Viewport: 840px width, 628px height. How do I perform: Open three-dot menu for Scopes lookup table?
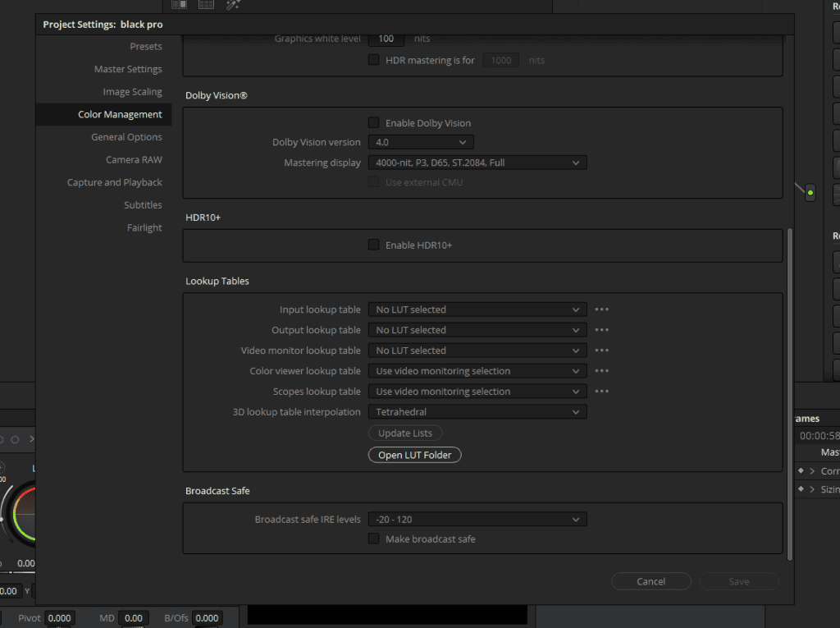601,391
